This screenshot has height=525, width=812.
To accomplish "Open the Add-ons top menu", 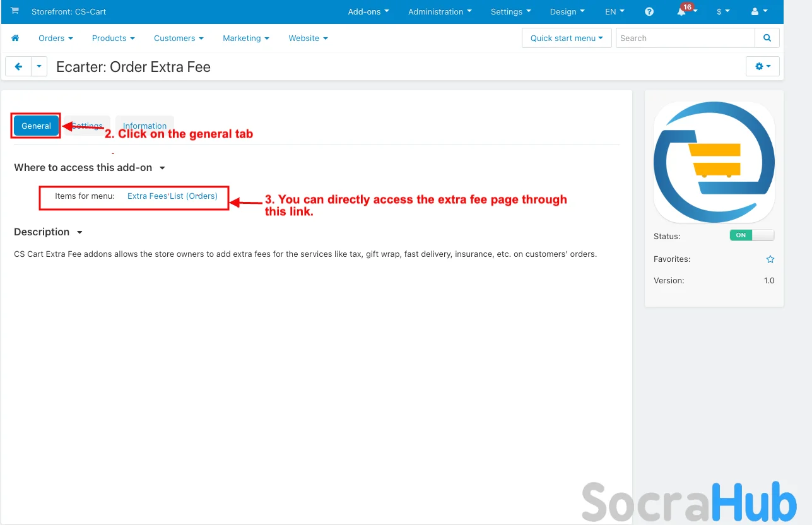I will tap(368, 11).
